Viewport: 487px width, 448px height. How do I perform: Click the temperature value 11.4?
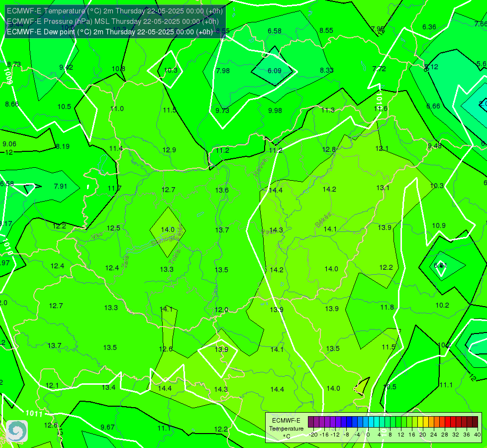[116, 149]
